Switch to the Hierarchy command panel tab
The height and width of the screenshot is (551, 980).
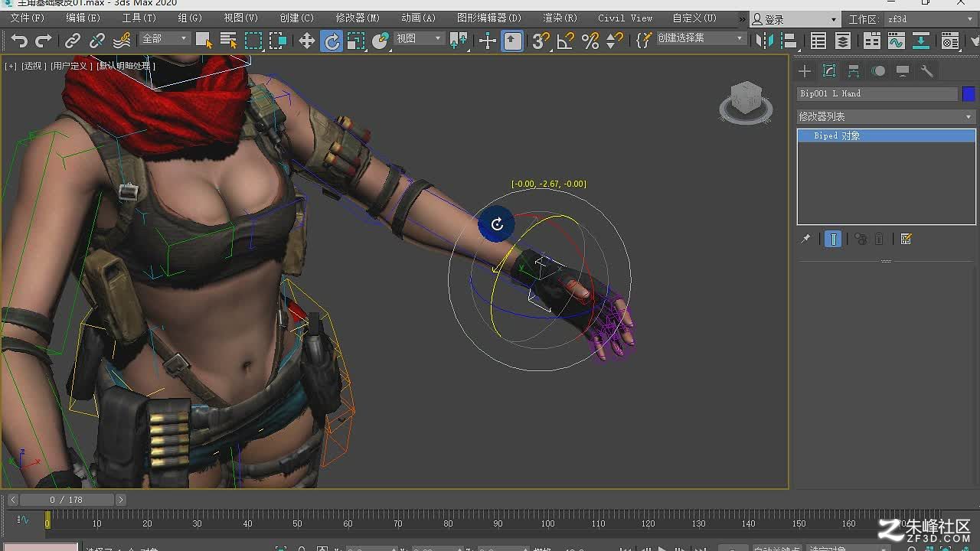(x=854, y=71)
